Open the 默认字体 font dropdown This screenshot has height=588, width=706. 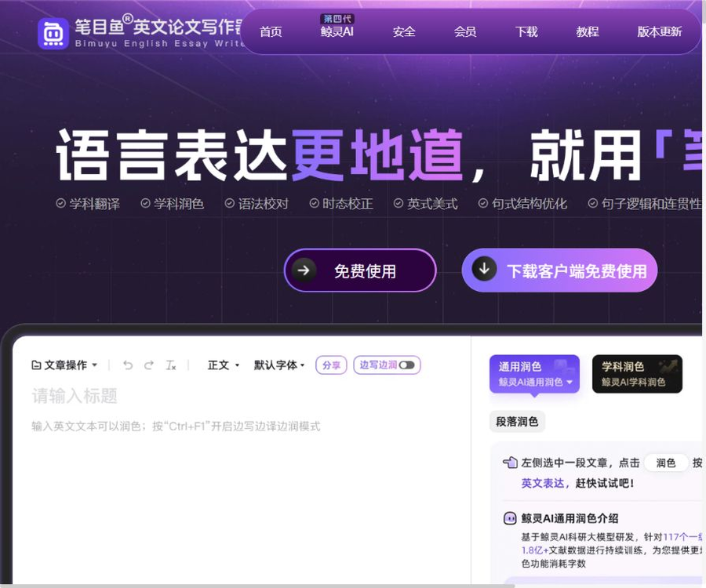[x=279, y=365]
